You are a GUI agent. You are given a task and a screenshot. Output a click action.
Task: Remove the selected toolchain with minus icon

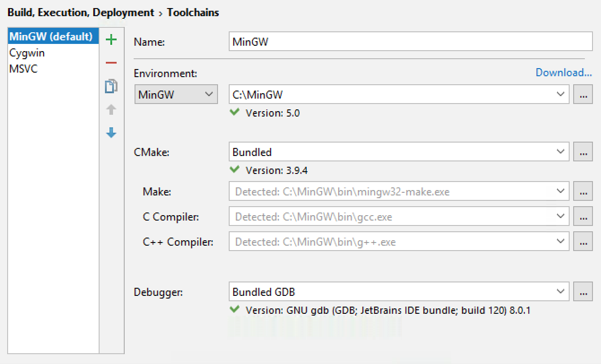(111, 63)
